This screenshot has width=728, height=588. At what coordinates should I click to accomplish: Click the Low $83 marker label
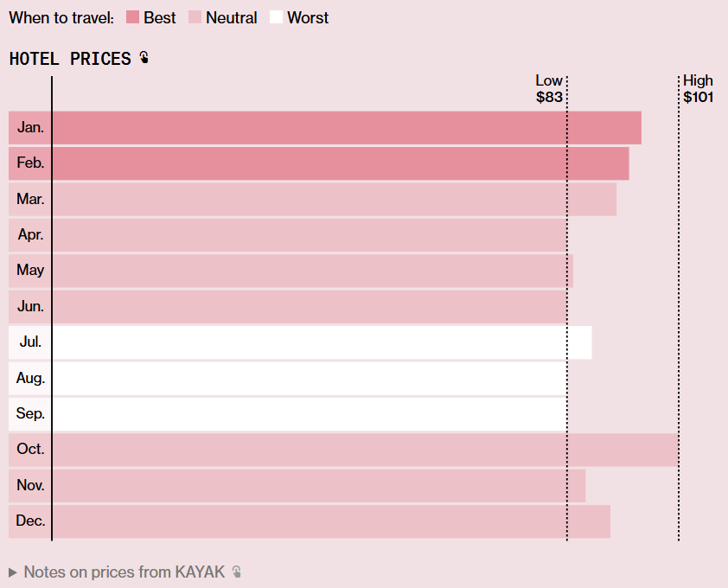click(549, 89)
